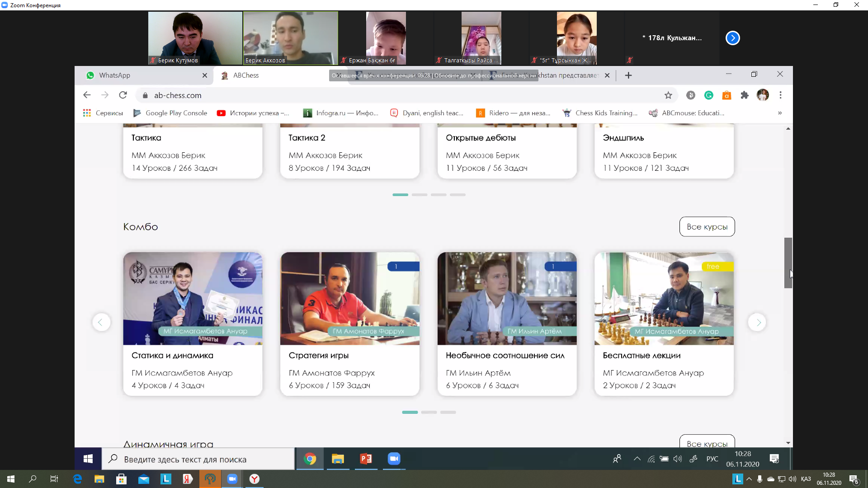Image resolution: width=868 pixels, height=488 pixels.
Task: Select third pagination dot under Комбо
Action: tap(448, 412)
